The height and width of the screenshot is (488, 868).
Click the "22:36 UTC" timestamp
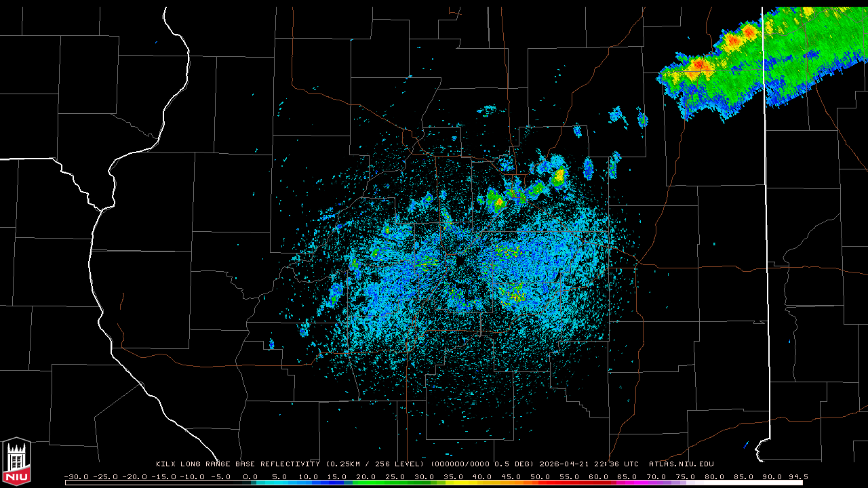[x=616, y=464]
